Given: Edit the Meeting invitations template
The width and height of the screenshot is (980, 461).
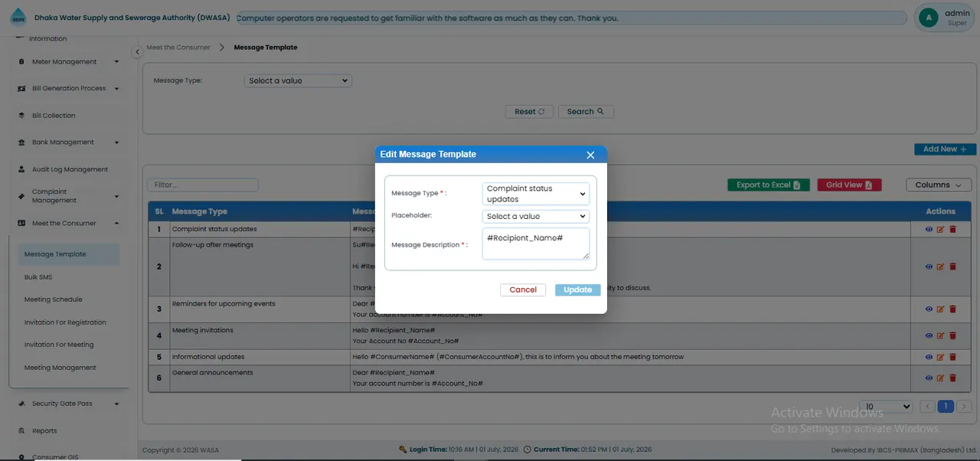Looking at the screenshot, I should coord(941,335).
